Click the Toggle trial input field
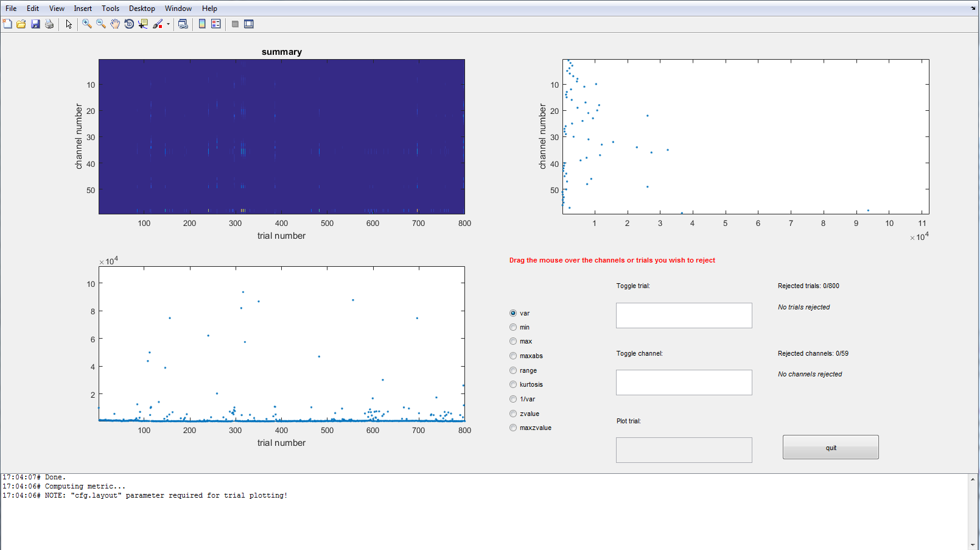 pyautogui.click(x=684, y=316)
